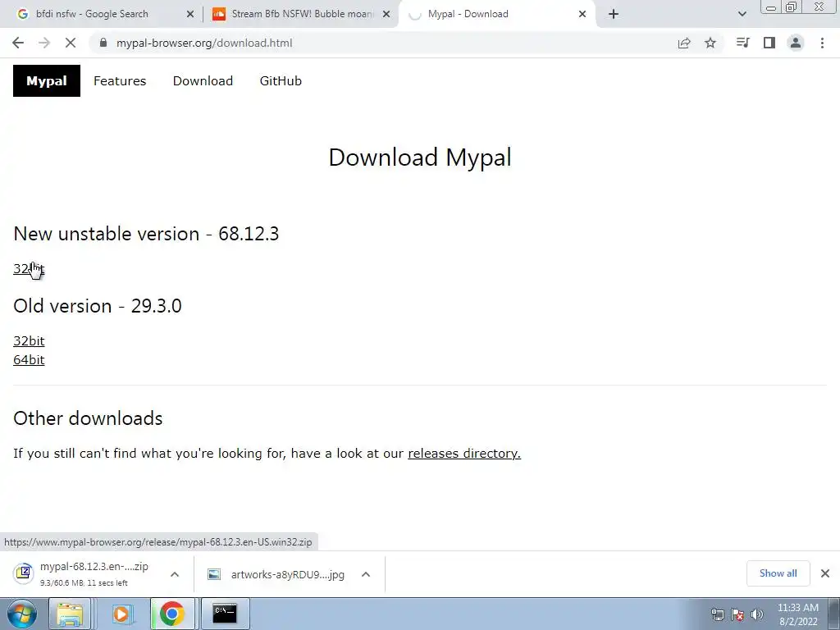Click Show all downloads button
The image size is (840, 630).
pos(778,573)
